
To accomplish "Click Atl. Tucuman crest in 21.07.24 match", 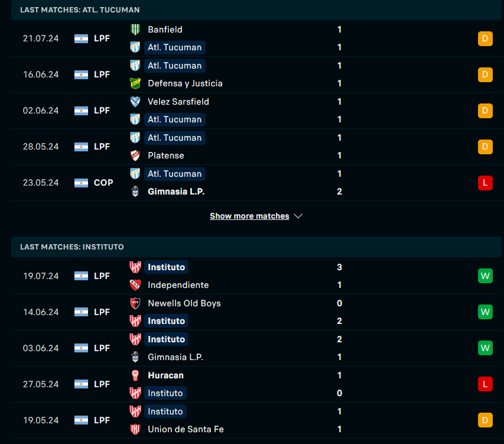I will [x=135, y=47].
